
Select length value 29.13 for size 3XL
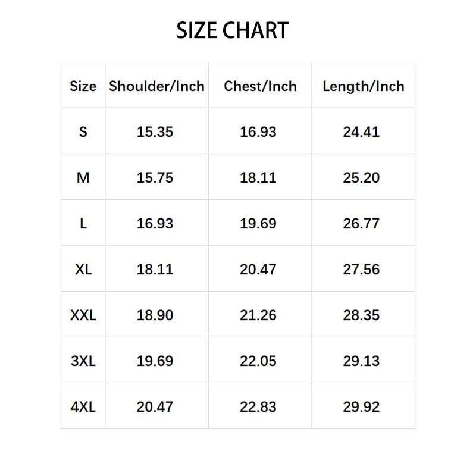361,361
